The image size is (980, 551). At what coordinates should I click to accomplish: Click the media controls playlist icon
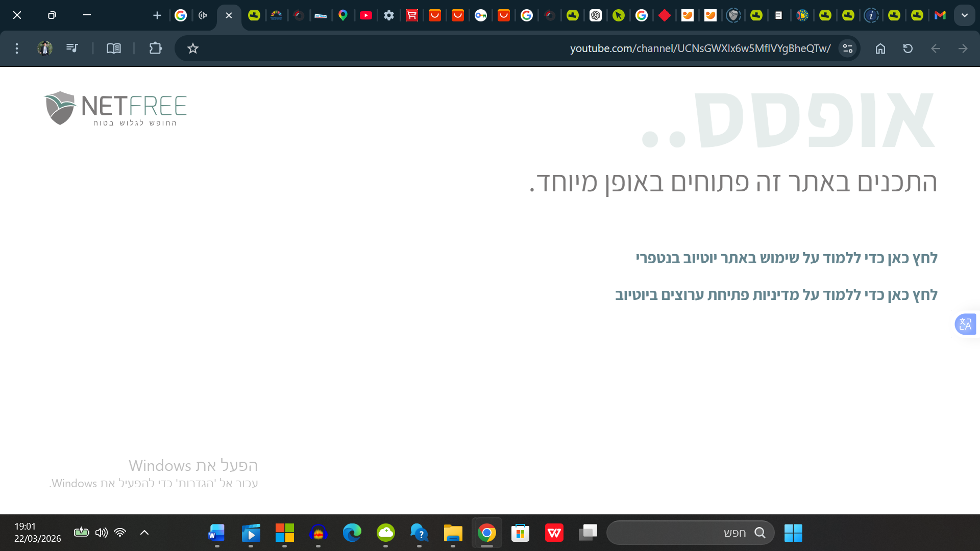(x=72, y=48)
